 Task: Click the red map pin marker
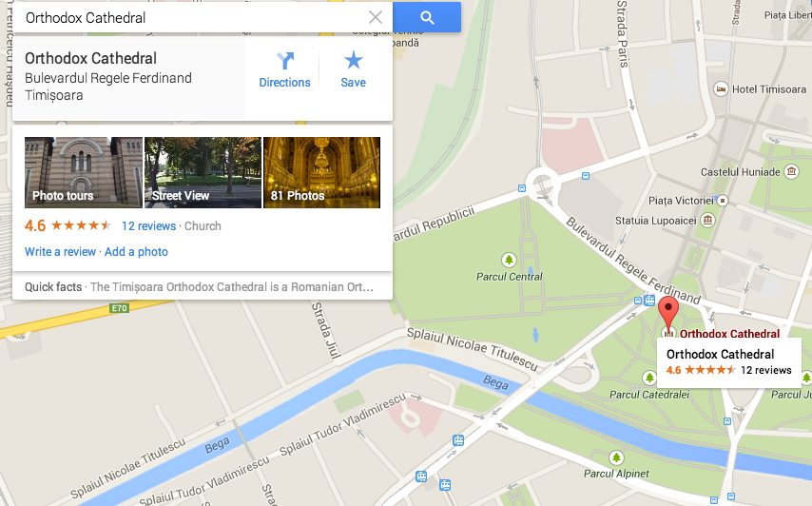[x=668, y=313]
